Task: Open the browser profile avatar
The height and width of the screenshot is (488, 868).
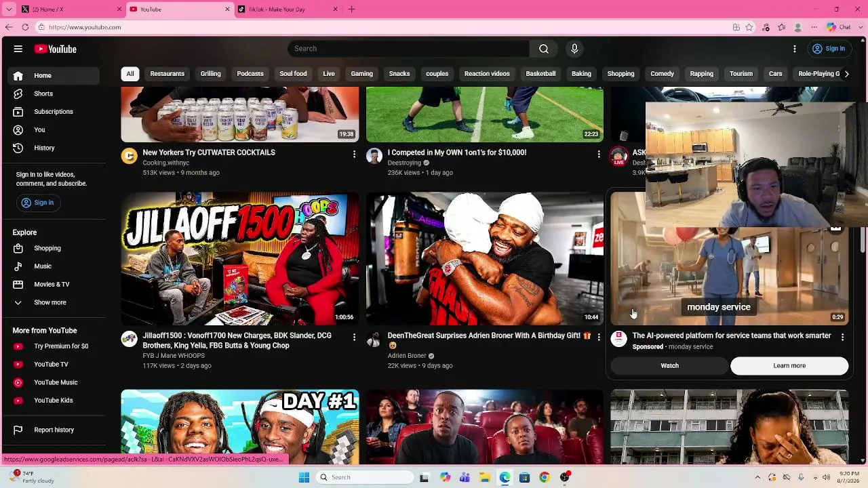Action: pyautogui.click(x=798, y=27)
